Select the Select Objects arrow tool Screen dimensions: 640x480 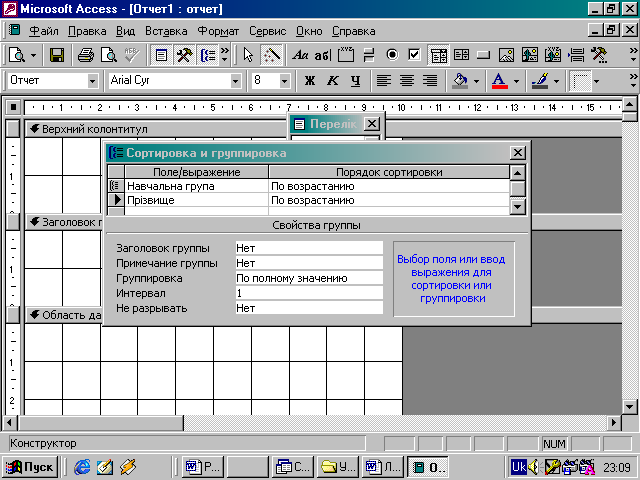pyautogui.click(x=248, y=55)
